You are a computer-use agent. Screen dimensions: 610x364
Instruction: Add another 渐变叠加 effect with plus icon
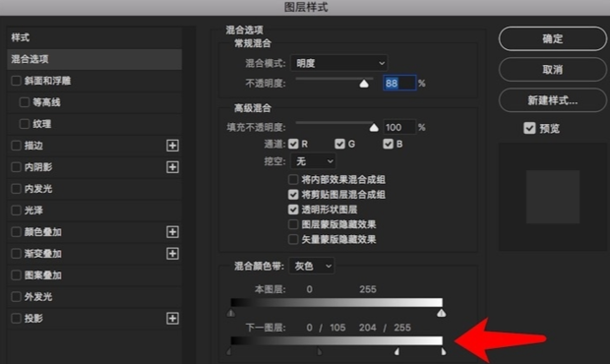pyautogui.click(x=172, y=254)
